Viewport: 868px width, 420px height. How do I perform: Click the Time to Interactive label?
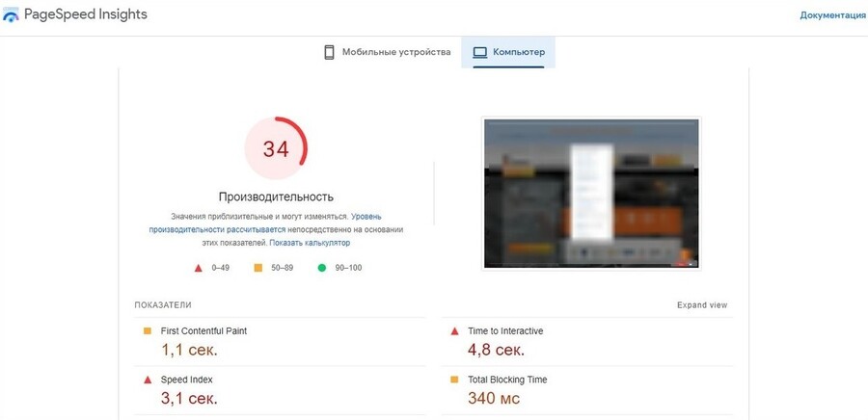pos(505,331)
